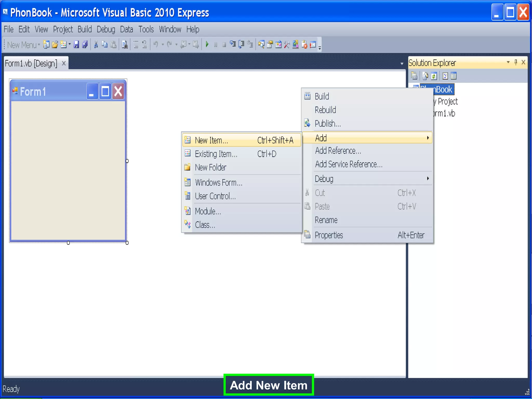
Task: Click the green Start Debugging play icon
Action: point(207,44)
